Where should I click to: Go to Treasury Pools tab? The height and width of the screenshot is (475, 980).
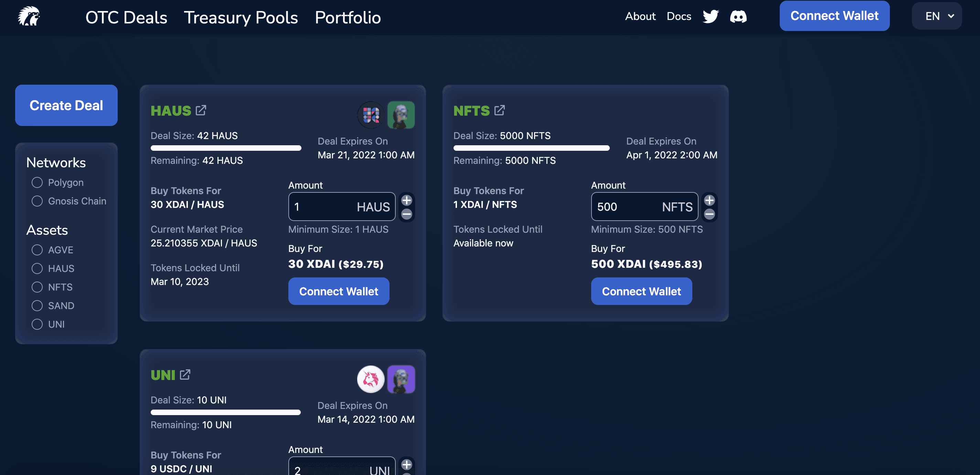coord(241,18)
